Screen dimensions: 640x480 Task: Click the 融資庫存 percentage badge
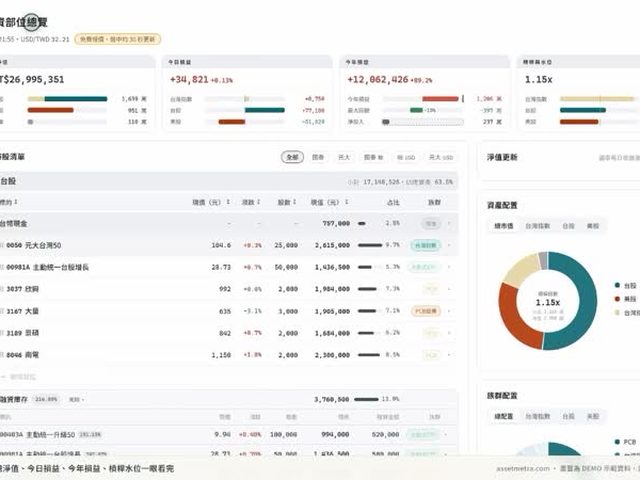[x=47, y=400]
